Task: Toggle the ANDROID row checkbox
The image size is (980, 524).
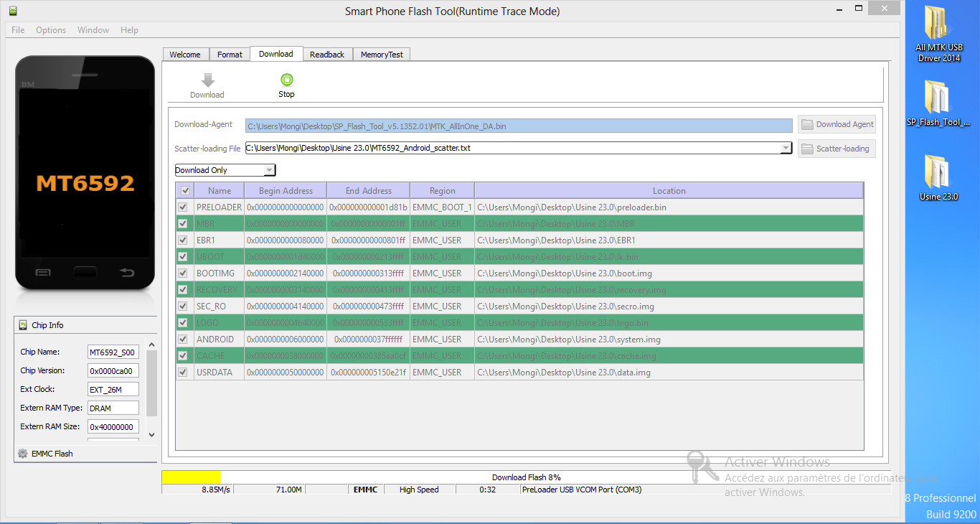Action: [x=183, y=340]
